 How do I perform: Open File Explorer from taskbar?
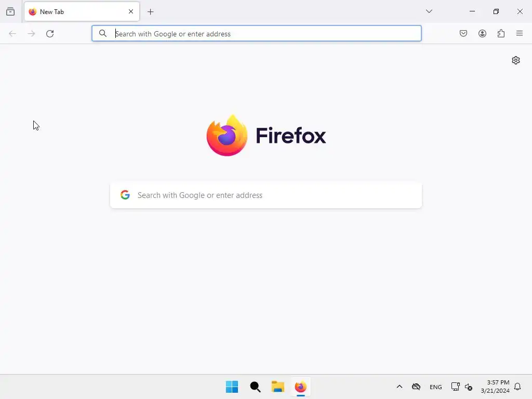click(x=278, y=387)
